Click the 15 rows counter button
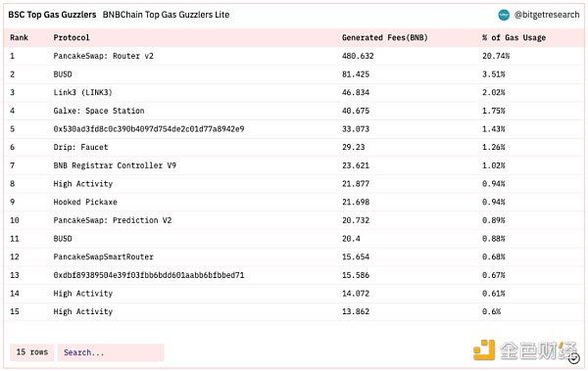The width and height of the screenshot is (588, 371). point(32,352)
